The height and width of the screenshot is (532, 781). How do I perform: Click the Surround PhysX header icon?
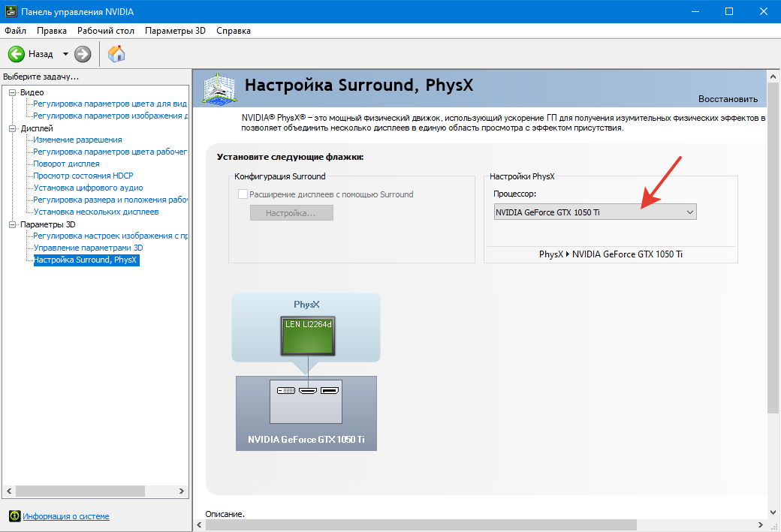coord(219,89)
